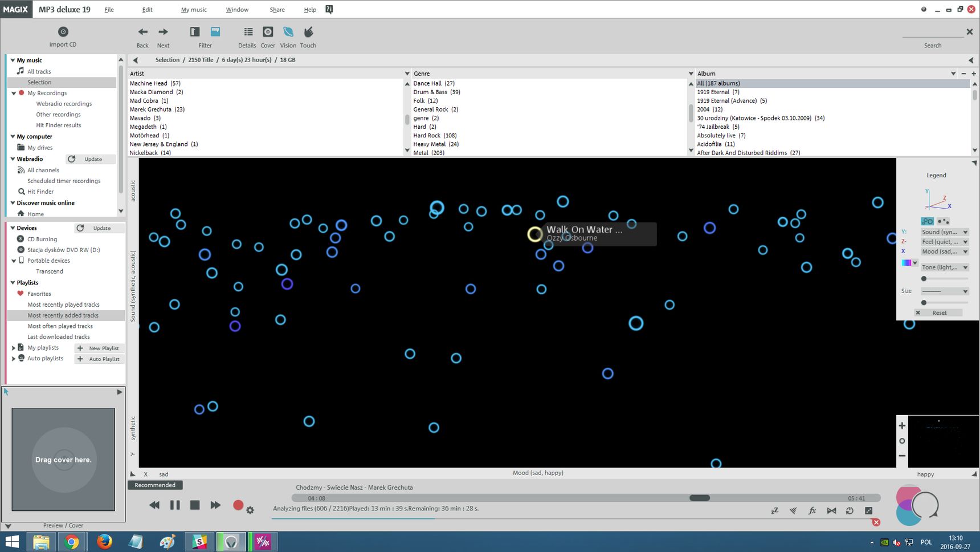Activate Touch mode
980x552 pixels.
[x=308, y=32]
